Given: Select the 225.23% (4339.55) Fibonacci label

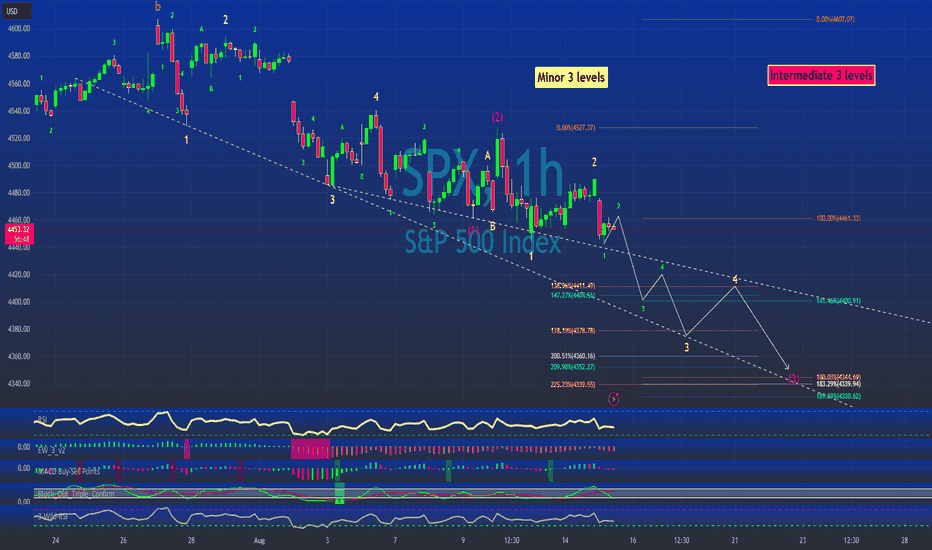Looking at the screenshot, I should [x=572, y=385].
